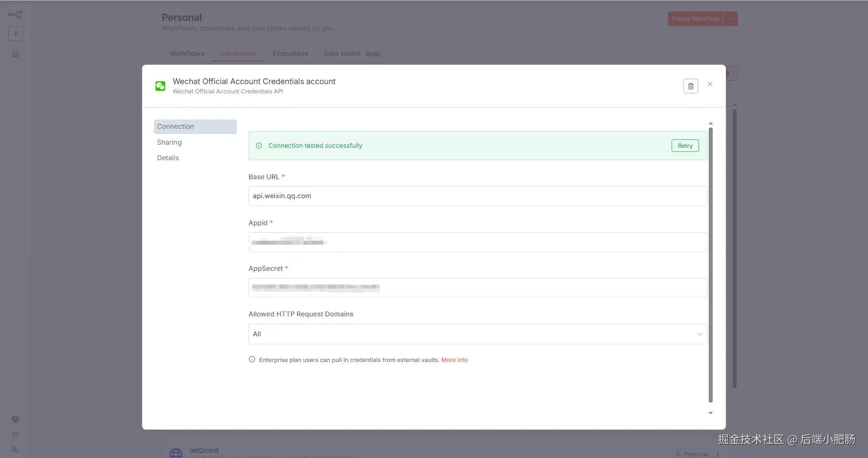
Task: Click the scroll down arrow in dialog
Action: 711,413
